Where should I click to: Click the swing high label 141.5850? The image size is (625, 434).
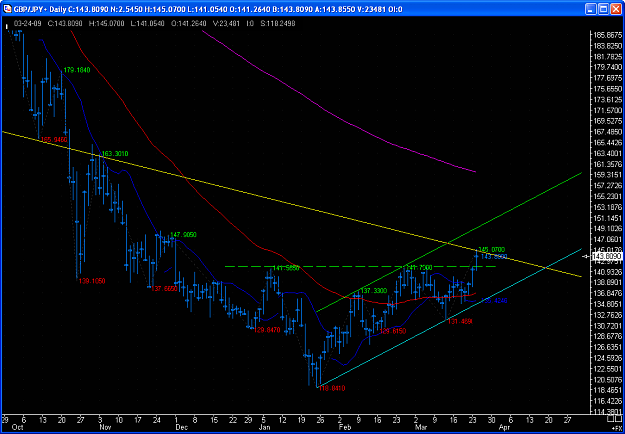286,267
